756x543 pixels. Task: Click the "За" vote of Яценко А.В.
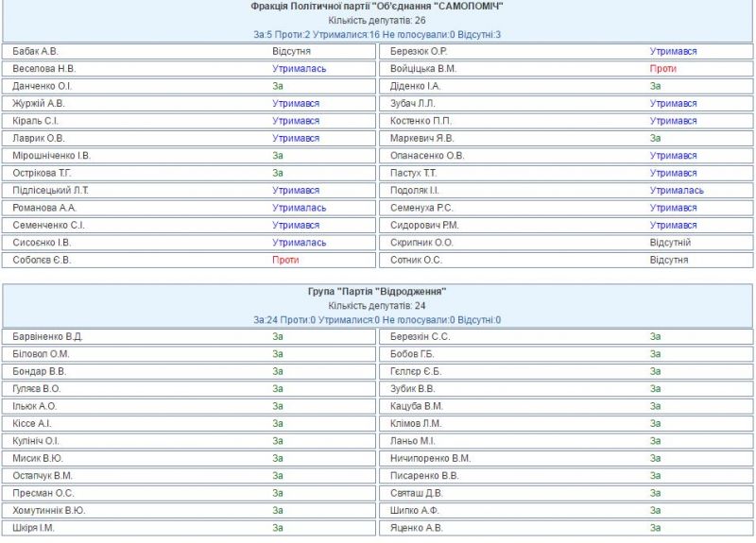coord(655,528)
